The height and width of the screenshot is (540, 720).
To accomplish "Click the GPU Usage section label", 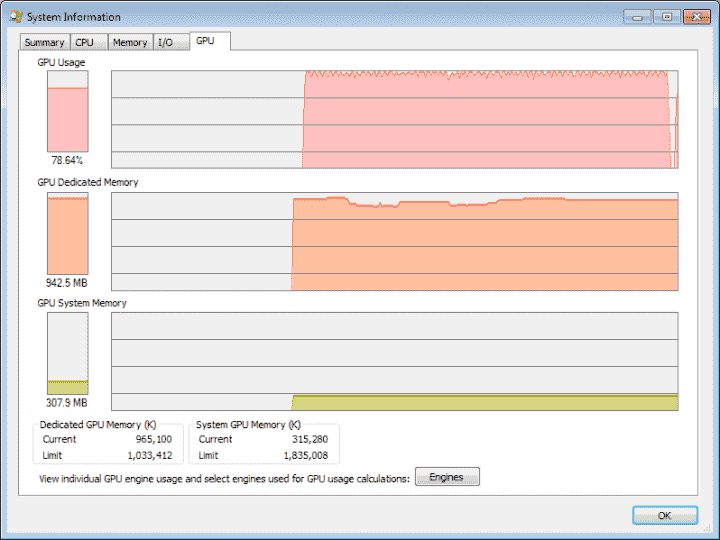I will click(61, 62).
